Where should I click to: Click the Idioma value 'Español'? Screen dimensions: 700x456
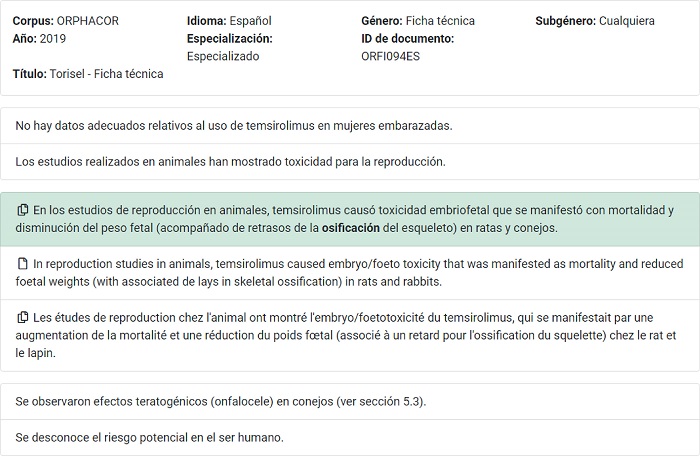pyautogui.click(x=249, y=21)
